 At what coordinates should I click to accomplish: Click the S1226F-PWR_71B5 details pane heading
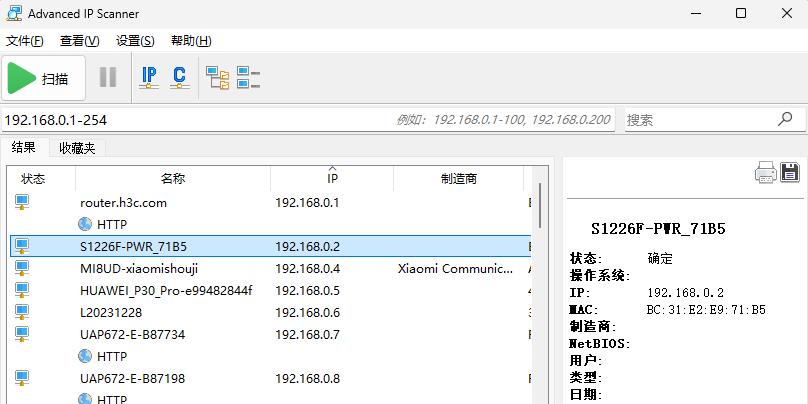(x=658, y=229)
